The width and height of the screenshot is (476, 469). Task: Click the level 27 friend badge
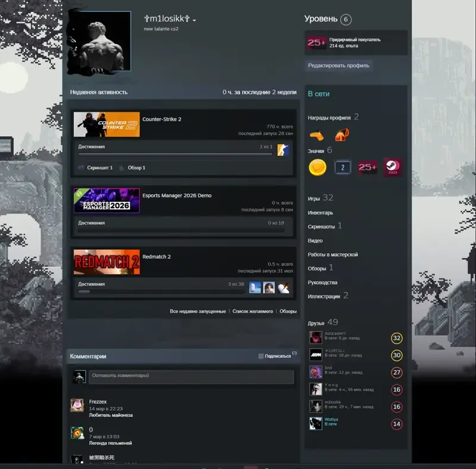tap(396, 373)
